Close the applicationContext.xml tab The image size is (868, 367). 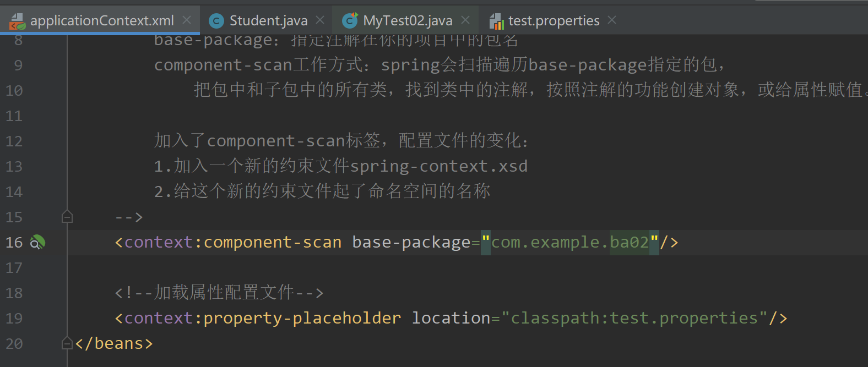click(x=187, y=20)
